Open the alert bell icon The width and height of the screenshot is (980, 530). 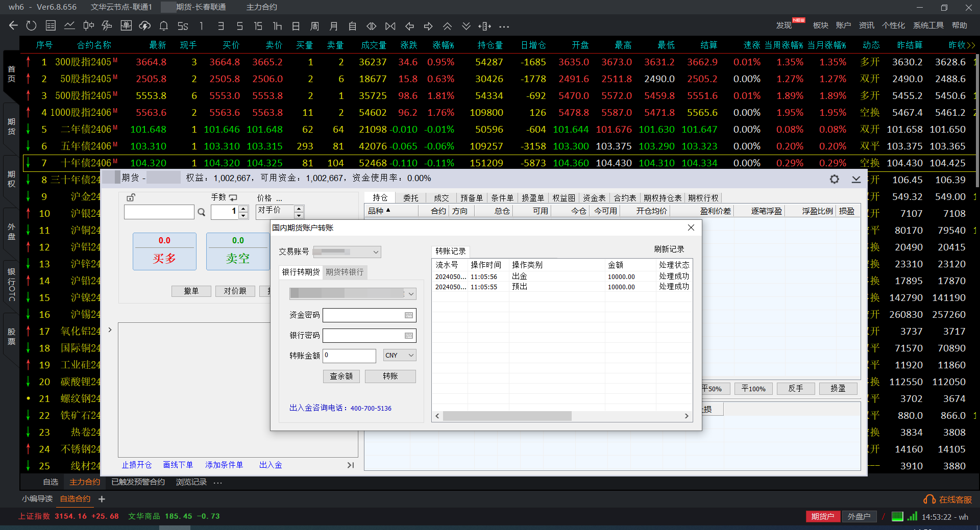[x=164, y=26]
